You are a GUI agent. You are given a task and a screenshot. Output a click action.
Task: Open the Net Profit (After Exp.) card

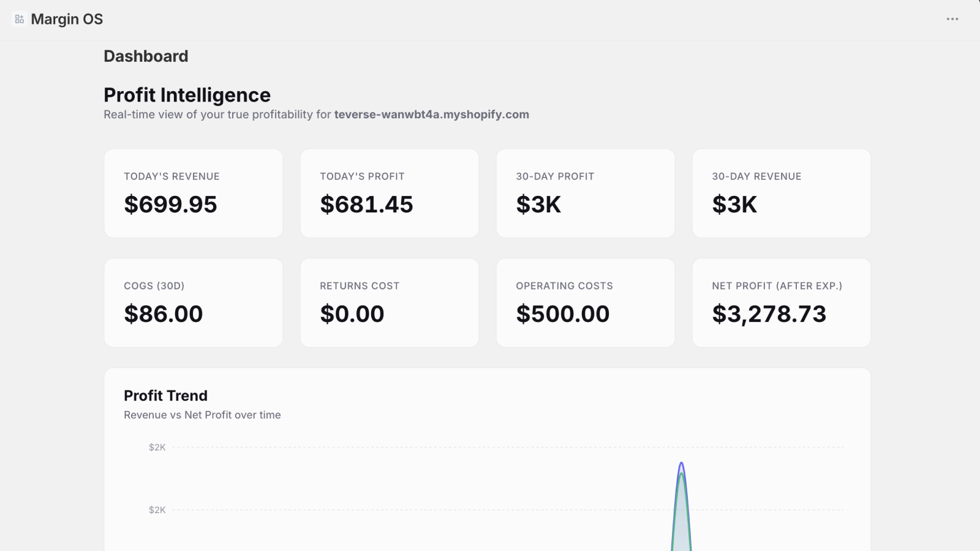click(782, 303)
